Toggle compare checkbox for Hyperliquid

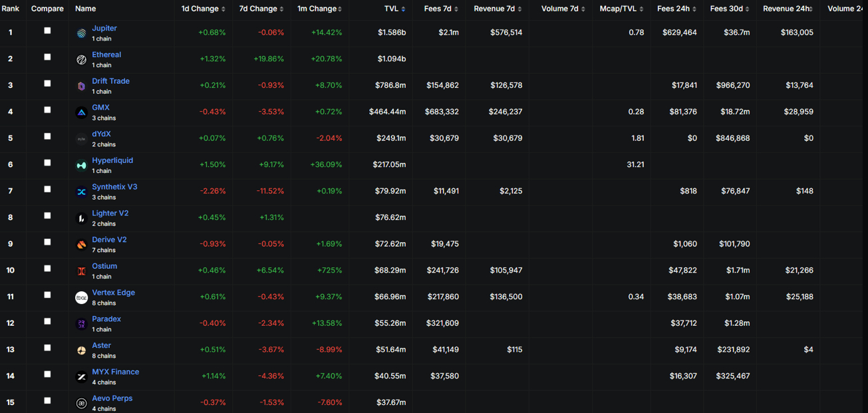[x=47, y=163]
